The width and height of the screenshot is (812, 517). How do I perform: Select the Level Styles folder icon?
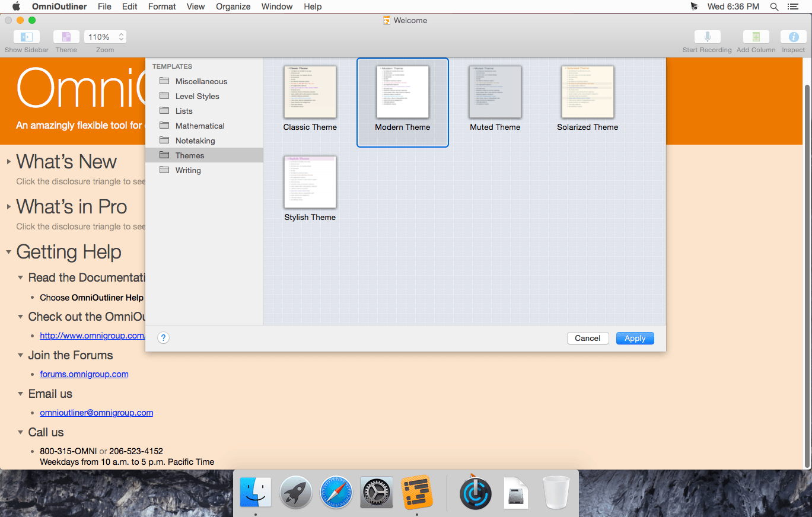164,96
